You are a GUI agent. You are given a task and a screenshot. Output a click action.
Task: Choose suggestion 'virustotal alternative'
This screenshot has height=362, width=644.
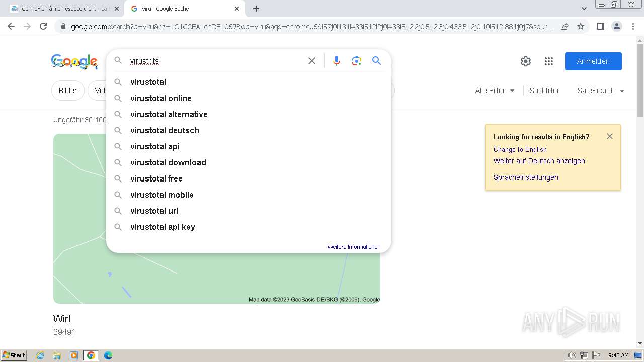coord(249,114)
